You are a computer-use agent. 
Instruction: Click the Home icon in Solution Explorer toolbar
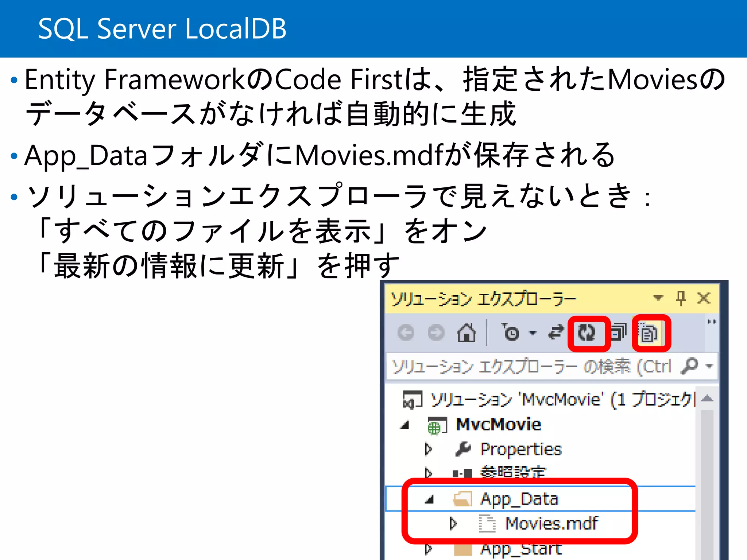pyautogui.click(x=467, y=332)
